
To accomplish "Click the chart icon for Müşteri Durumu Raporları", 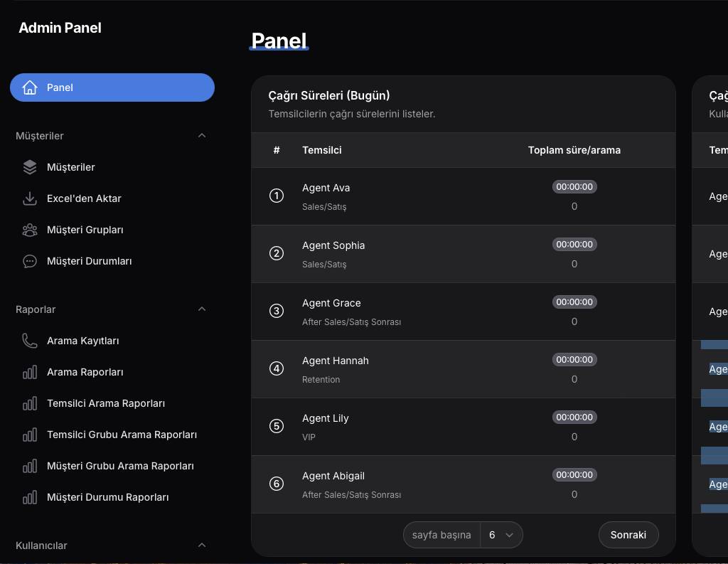I will click(30, 497).
